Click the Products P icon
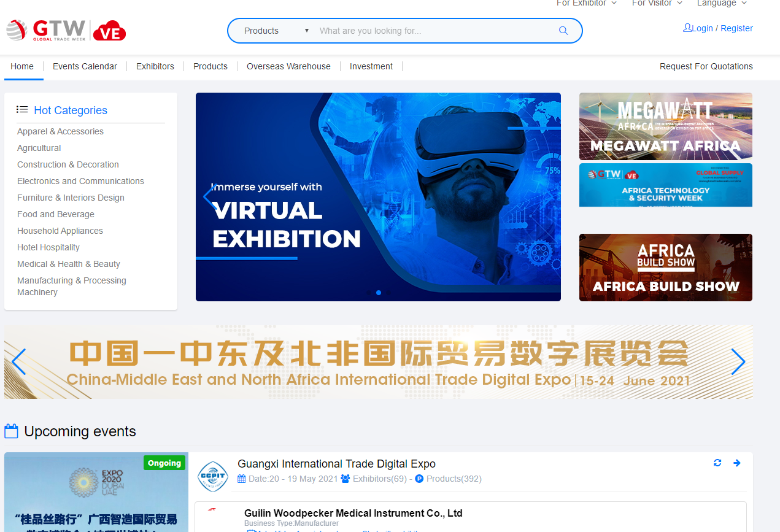The width and height of the screenshot is (780, 532). [x=419, y=479]
